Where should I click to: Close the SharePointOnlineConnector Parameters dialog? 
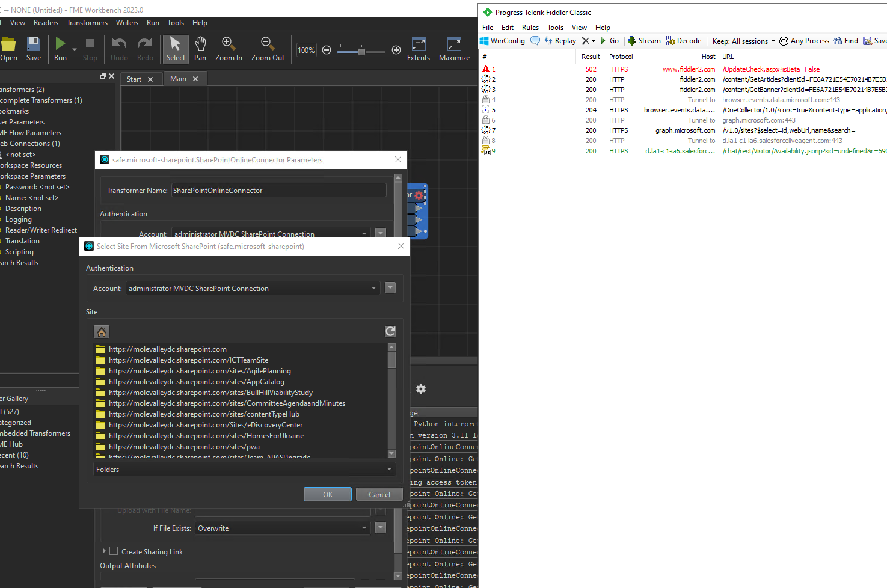pos(398,159)
